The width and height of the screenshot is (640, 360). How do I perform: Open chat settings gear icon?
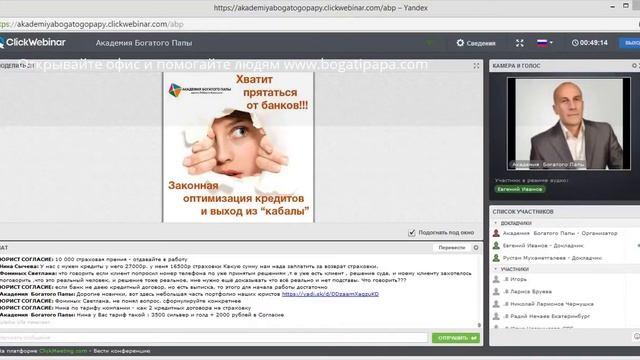point(476,248)
